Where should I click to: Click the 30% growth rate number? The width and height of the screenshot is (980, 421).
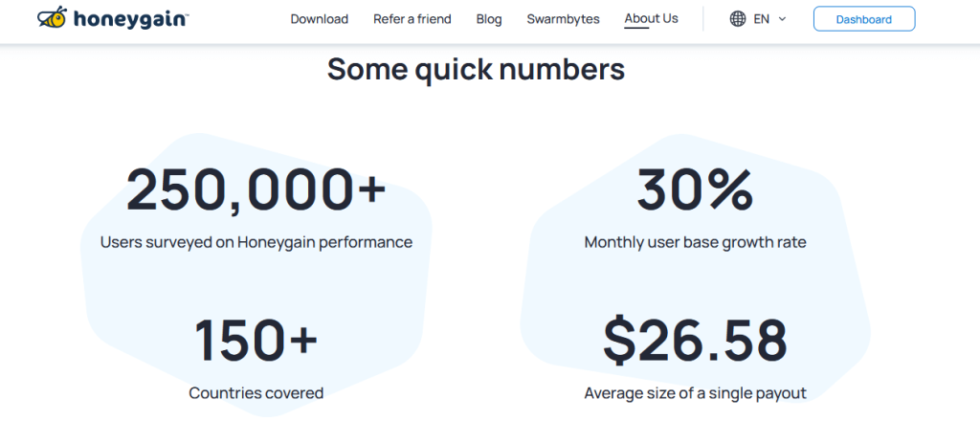pyautogui.click(x=695, y=189)
